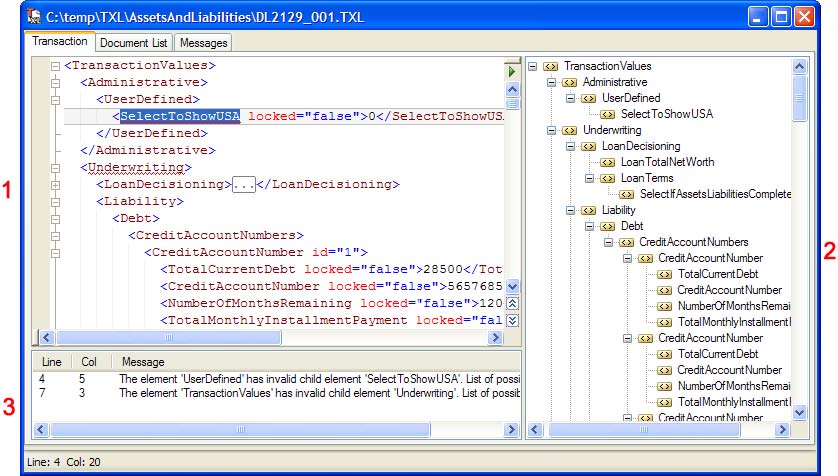Viewport: 838px width, 476px height.
Task: Collapse the TransactionValues fold marker in the XML editor
Action: point(55,66)
